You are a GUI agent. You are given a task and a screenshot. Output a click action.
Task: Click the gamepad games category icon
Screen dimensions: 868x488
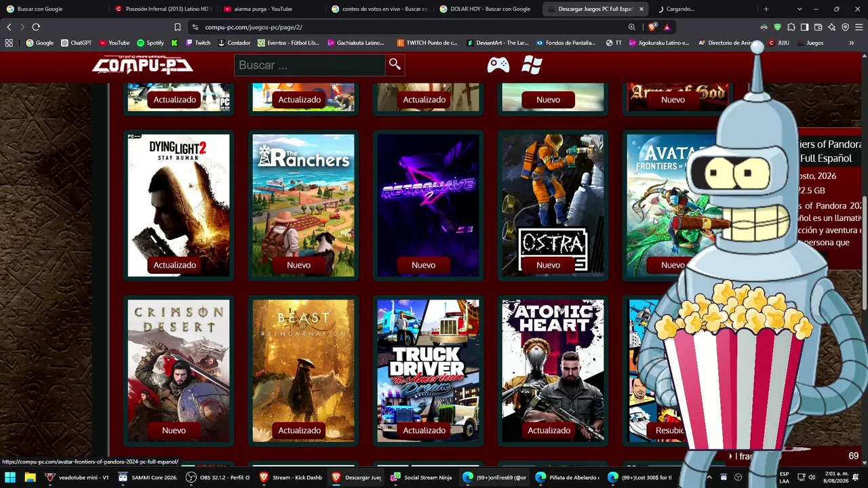click(x=498, y=65)
